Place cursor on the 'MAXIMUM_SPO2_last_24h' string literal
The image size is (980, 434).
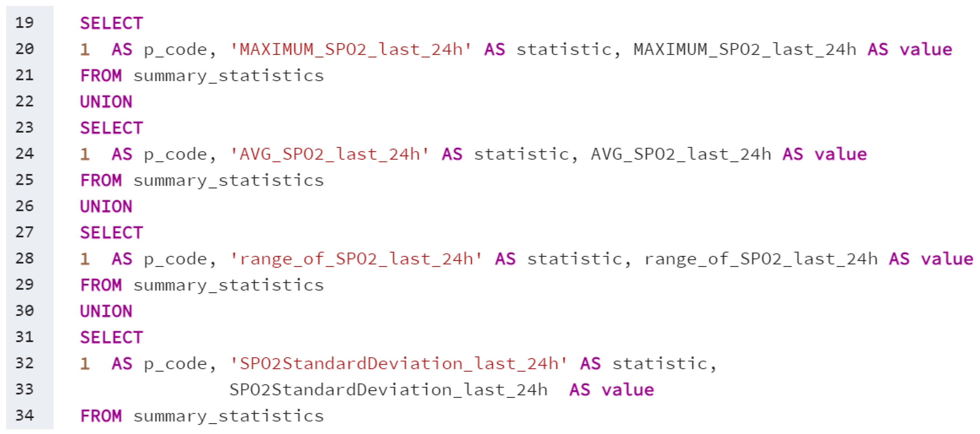pyautogui.click(x=350, y=50)
